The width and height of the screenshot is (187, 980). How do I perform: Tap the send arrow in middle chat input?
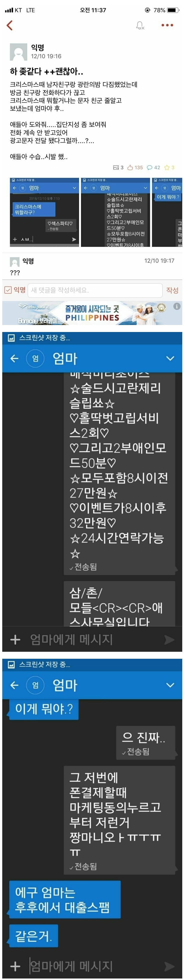tap(169, 640)
